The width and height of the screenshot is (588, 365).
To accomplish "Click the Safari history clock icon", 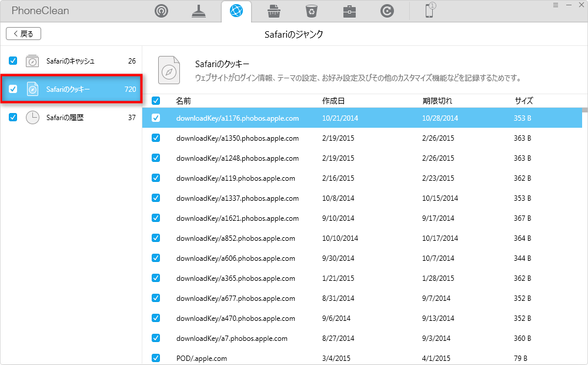I will click(32, 118).
